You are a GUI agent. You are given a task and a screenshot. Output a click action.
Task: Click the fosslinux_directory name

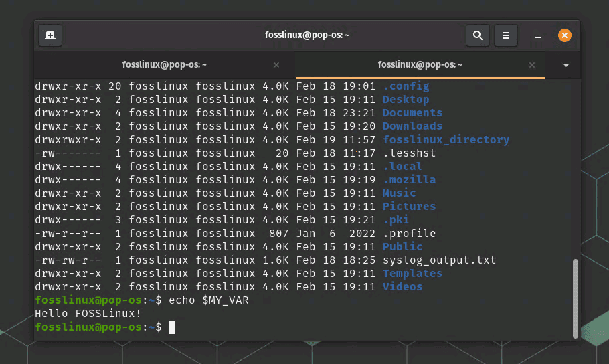tap(446, 139)
